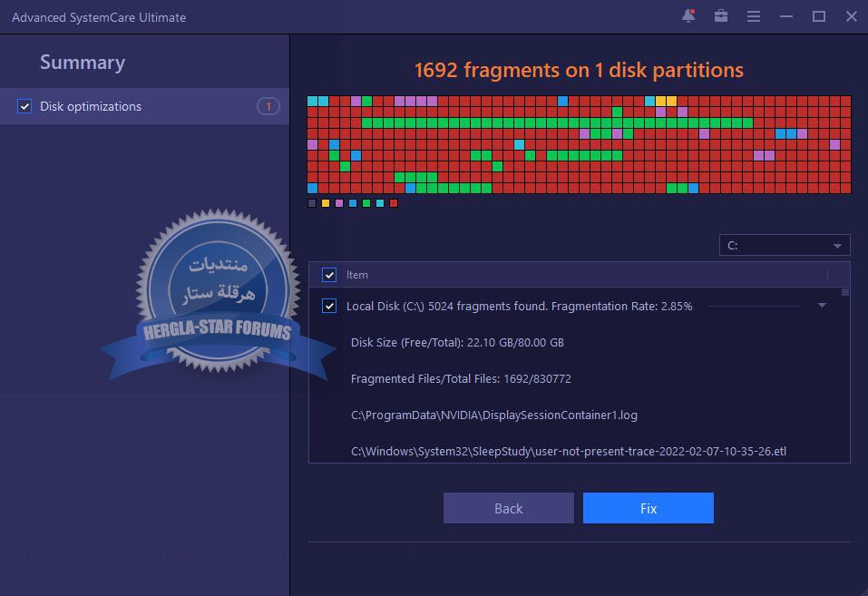Close the Advanced SystemCare window

(x=852, y=16)
